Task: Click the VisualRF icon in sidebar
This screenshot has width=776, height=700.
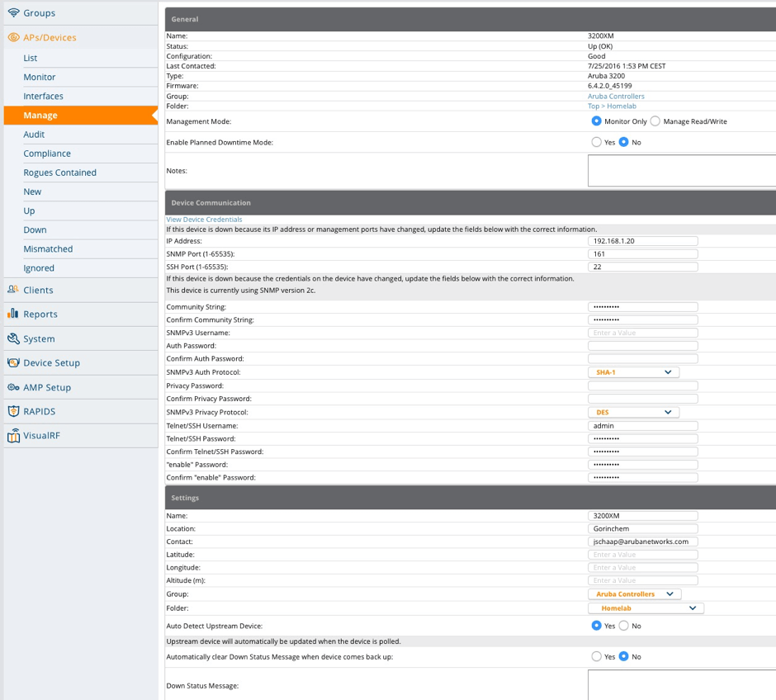Action: point(13,436)
